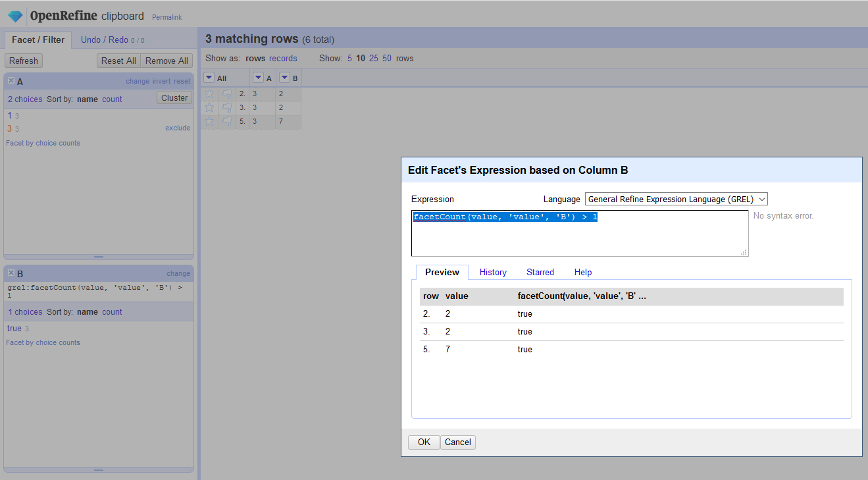Click the 2 choices link in facet A
The image size is (868, 480).
(25, 99)
